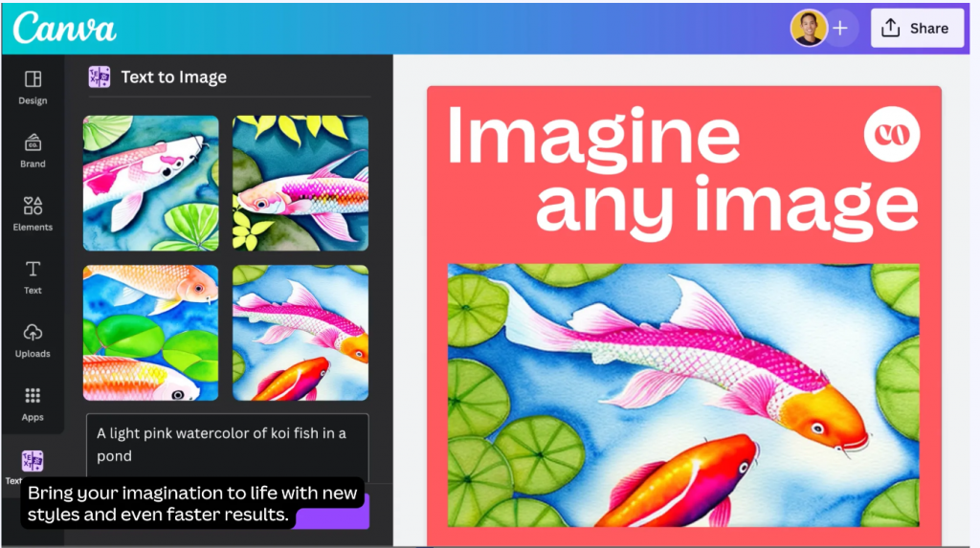This screenshot has height=548, width=980.
Task: Click the koi fish prompt text field
Action: (228, 447)
